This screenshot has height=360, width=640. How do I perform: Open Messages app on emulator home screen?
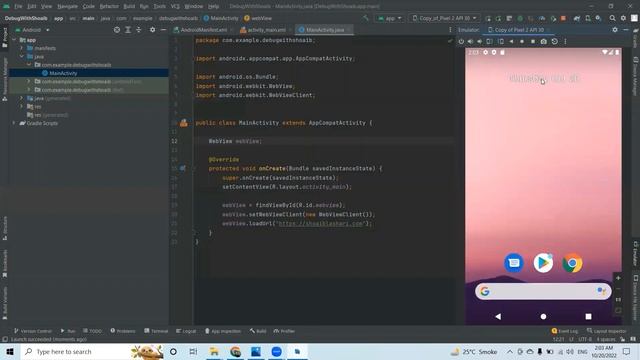[514, 263]
